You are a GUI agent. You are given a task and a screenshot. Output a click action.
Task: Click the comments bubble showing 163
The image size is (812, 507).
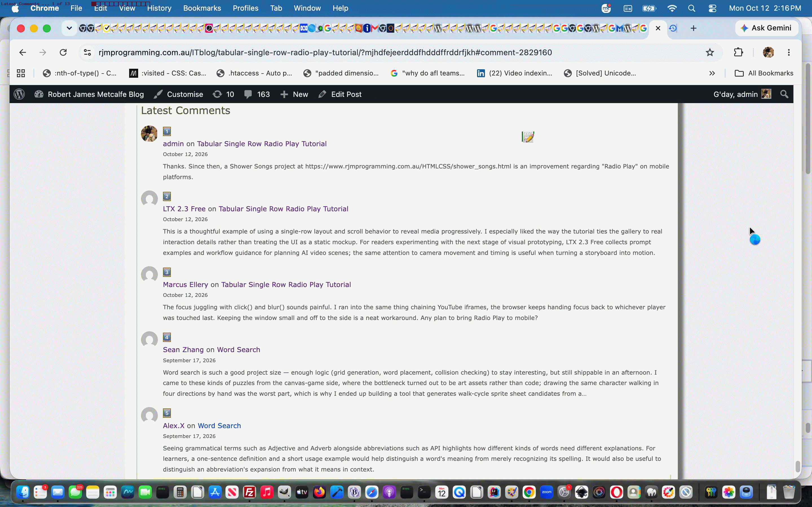pos(257,94)
